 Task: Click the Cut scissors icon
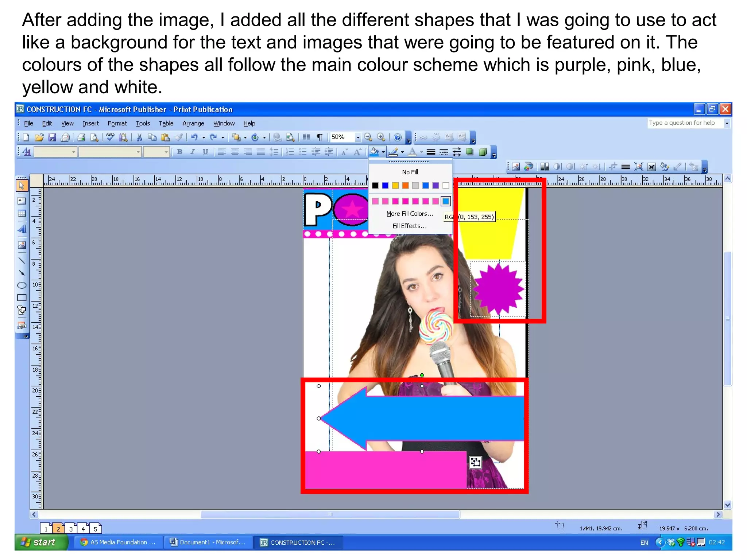click(x=139, y=137)
